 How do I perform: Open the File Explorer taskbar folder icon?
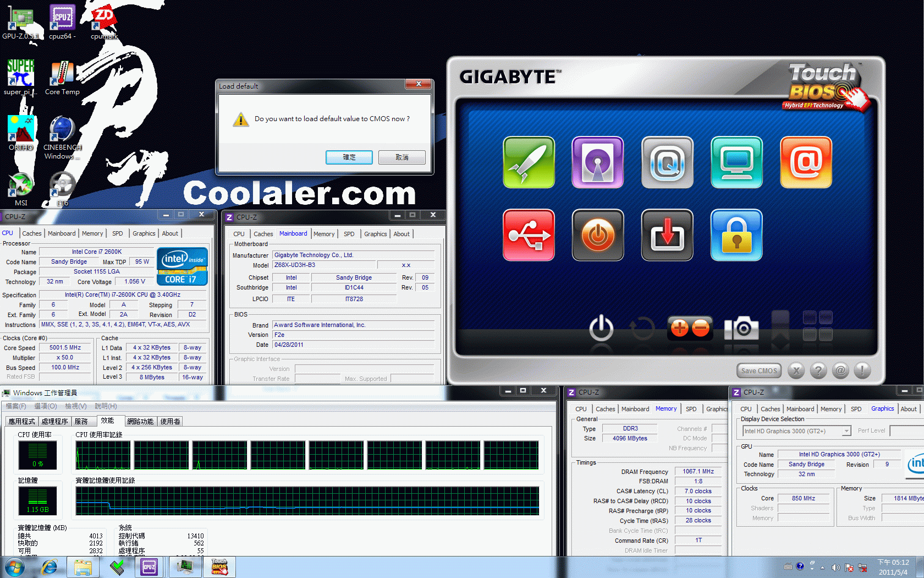click(x=83, y=567)
